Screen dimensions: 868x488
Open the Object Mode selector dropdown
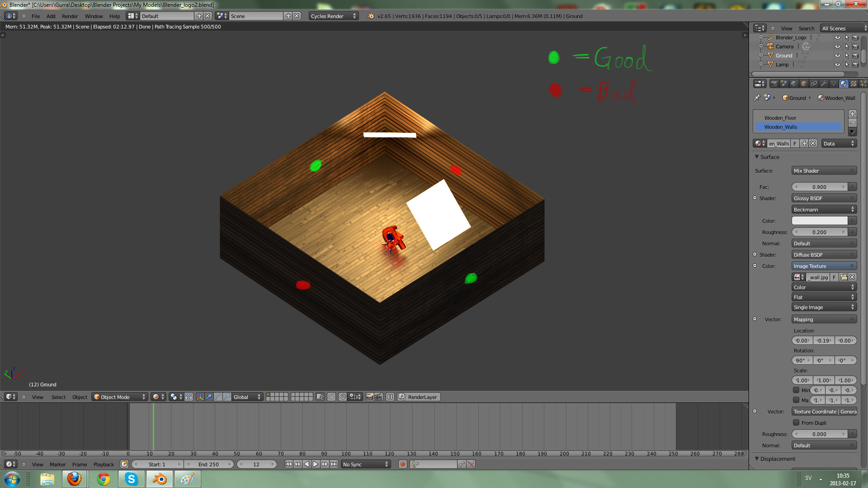(x=120, y=397)
